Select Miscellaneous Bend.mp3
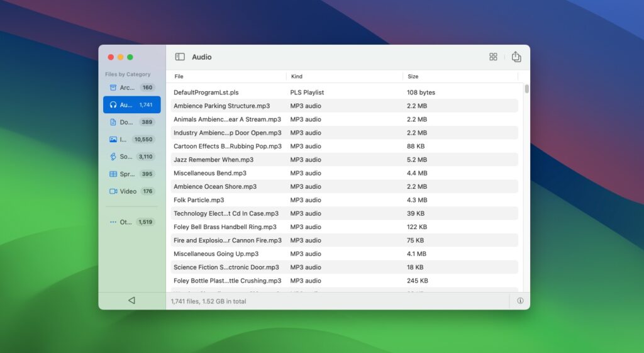 pyautogui.click(x=210, y=173)
